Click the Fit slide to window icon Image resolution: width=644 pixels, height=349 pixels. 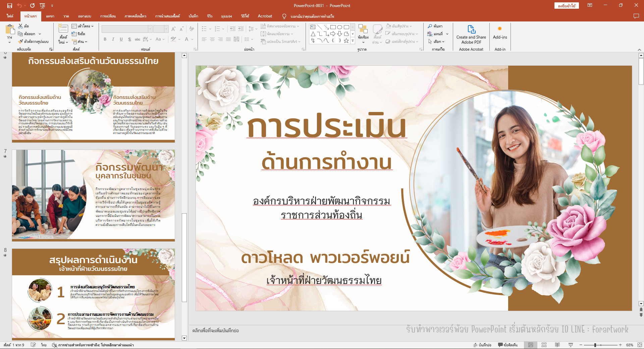tap(640, 345)
